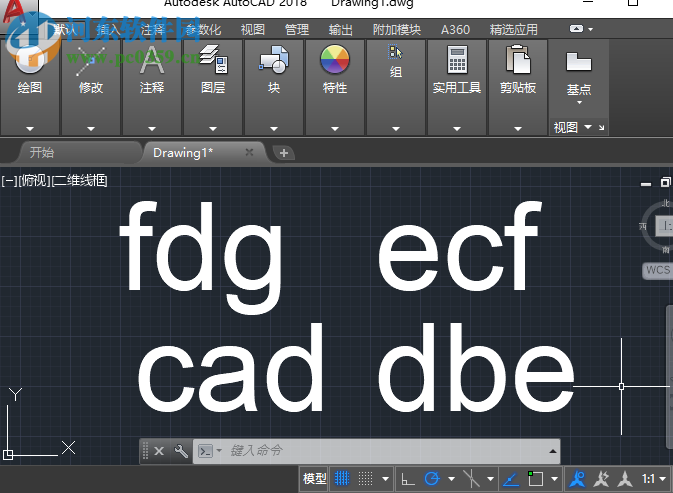This screenshot has width=673, height=493.
Task: Click the WCS coordinate system button
Action: (658, 270)
